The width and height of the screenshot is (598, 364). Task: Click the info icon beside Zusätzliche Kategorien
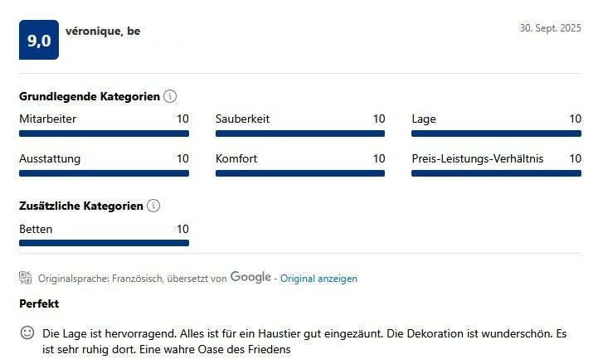(x=153, y=206)
